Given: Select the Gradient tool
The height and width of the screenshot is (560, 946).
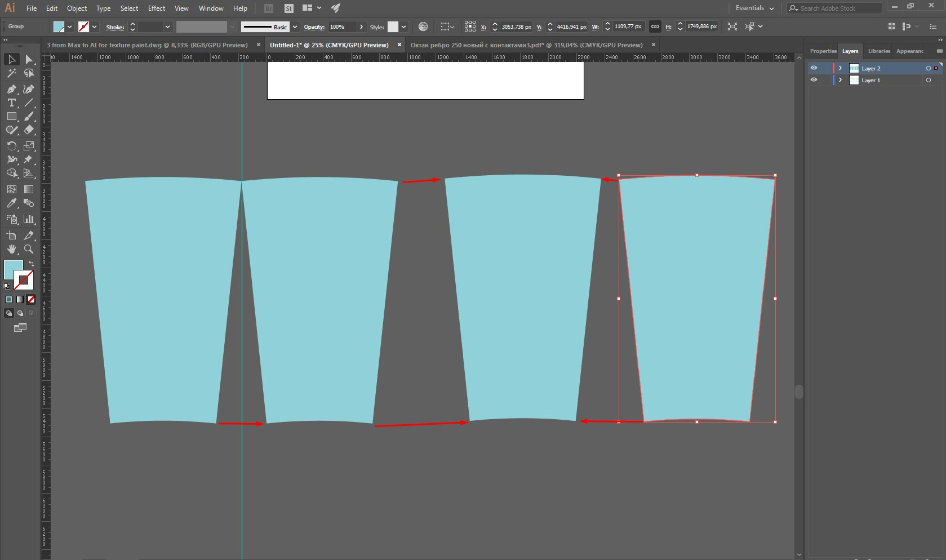Looking at the screenshot, I should 29,189.
